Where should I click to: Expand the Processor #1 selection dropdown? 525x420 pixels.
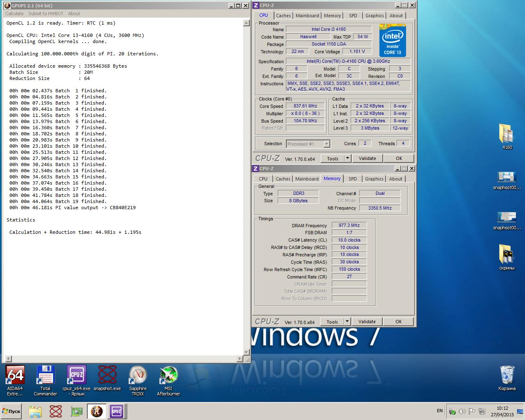(326, 144)
